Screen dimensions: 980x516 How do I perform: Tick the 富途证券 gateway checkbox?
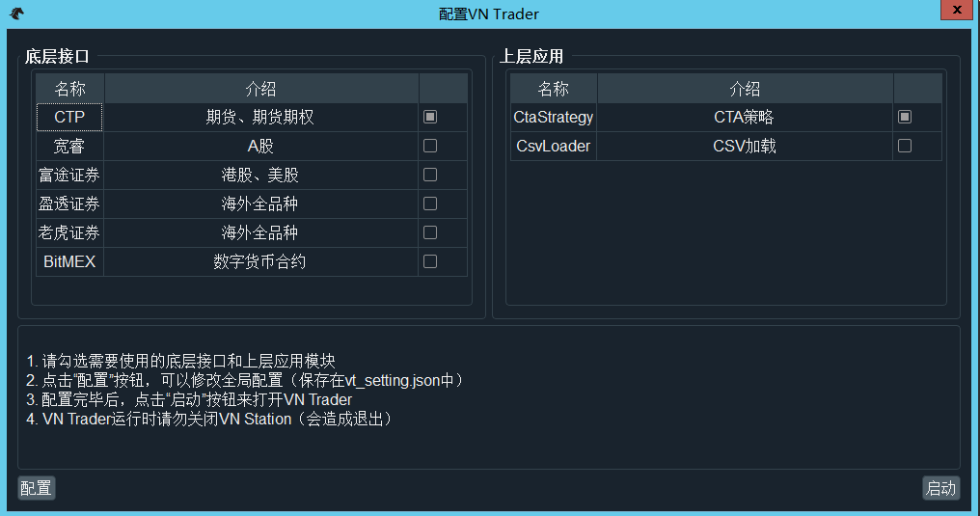[430, 175]
